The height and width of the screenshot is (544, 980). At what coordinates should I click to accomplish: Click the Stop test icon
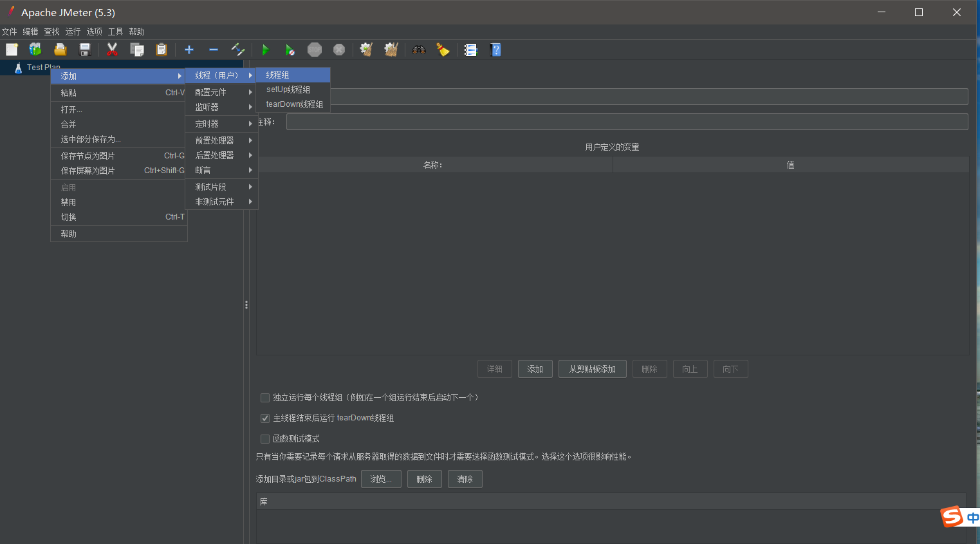[315, 50]
